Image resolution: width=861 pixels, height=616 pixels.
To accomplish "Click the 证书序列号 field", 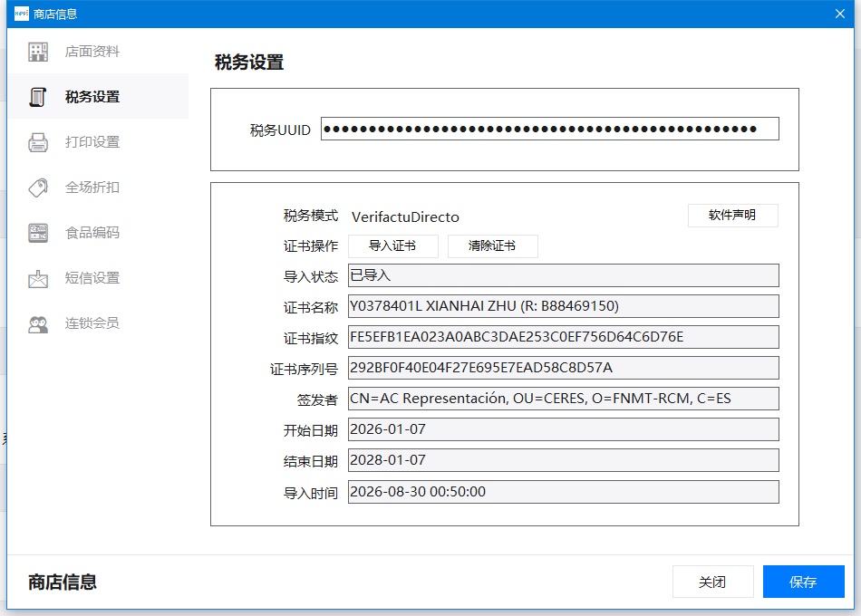I will tap(564, 368).
